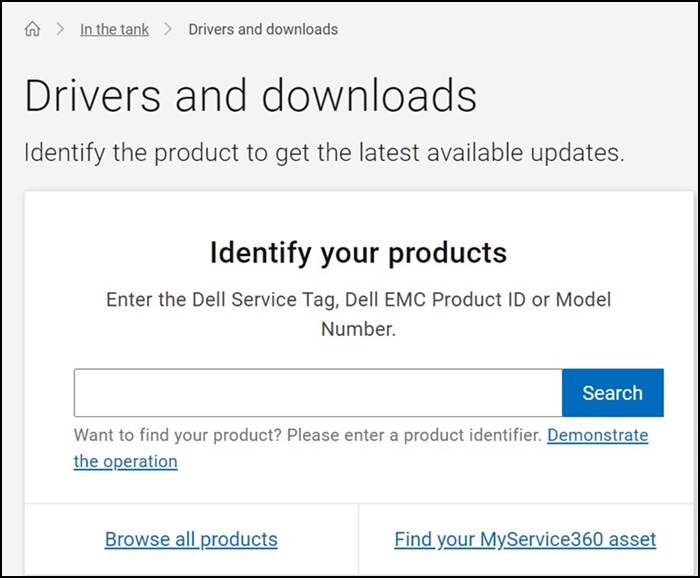This screenshot has height=578, width=700.
Task: Open the "Demonstrate the operation" link
Action: [597, 436]
